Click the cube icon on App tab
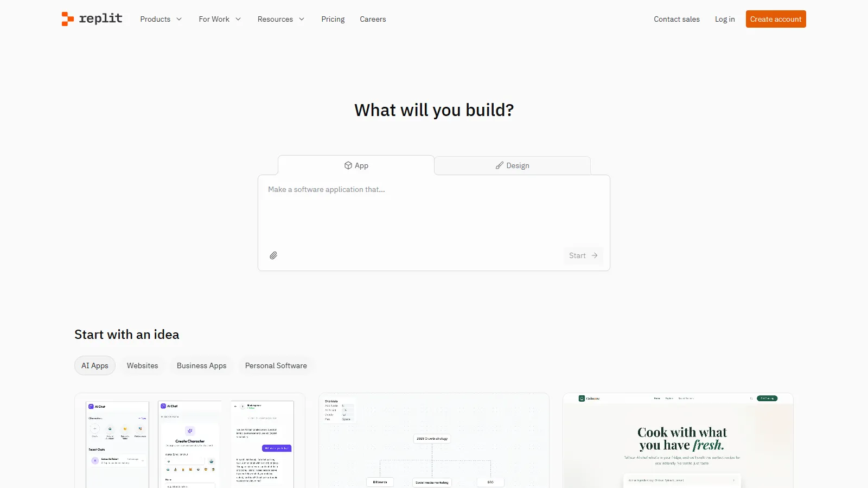This screenshot has width=868, height=488. coord(348,165)
